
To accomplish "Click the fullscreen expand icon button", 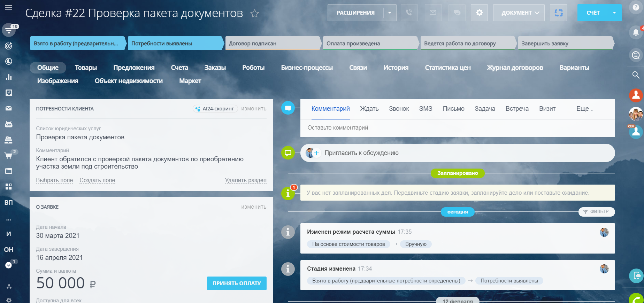I will [x=558, y=13].
